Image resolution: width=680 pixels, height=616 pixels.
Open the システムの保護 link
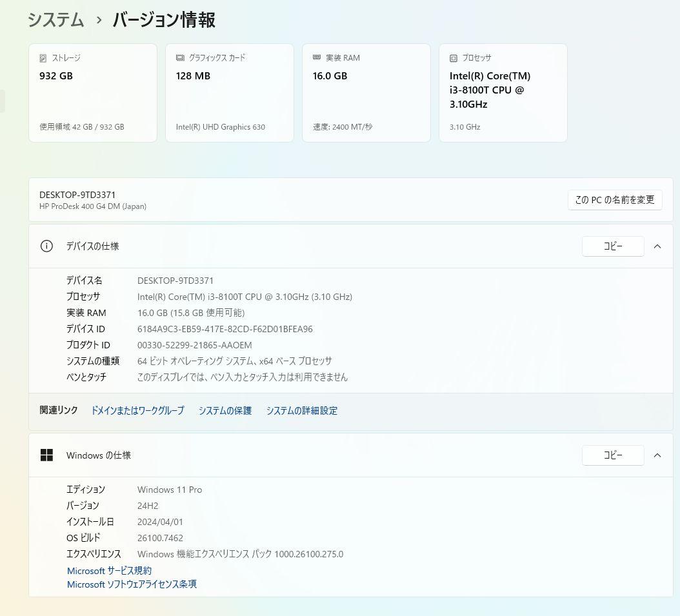pos(225,410)
